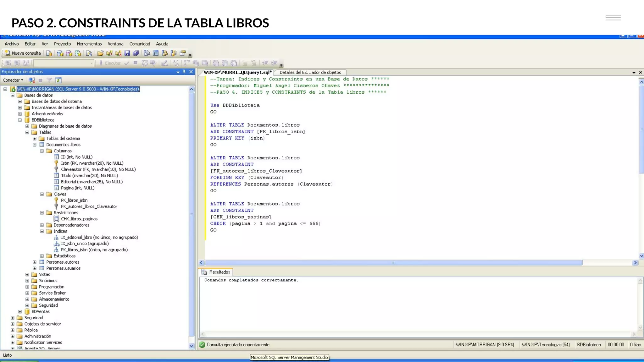Image resolution: width=644 pixels, height=362 pixels.
Task: Open the Herramientas menu
Action: [89, 44]
